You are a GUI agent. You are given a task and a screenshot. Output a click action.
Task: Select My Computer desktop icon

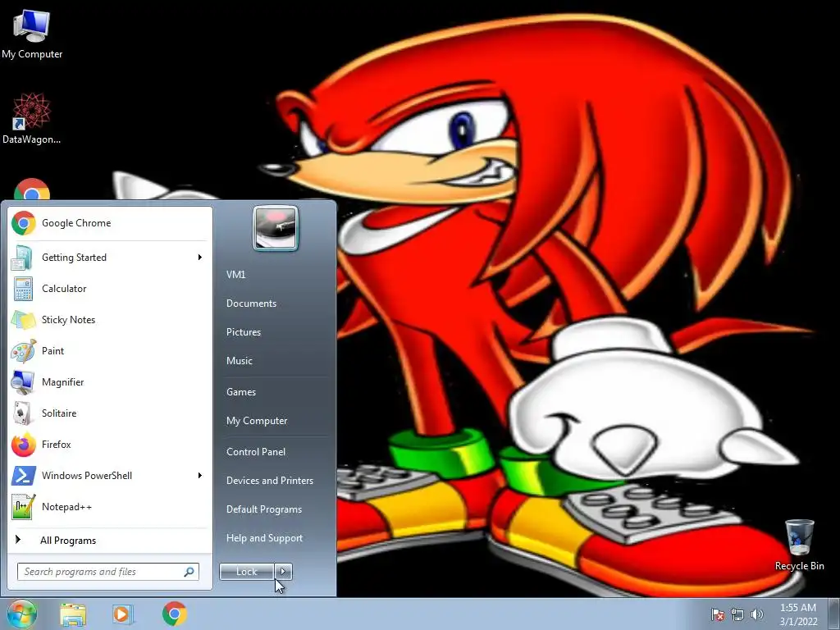pos(32,34)
